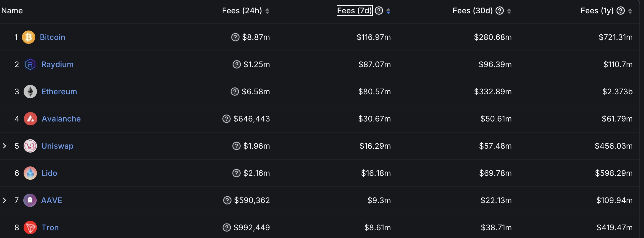Open the AAVE protocol link
The image size is (644, 238).
click(52, 200)
